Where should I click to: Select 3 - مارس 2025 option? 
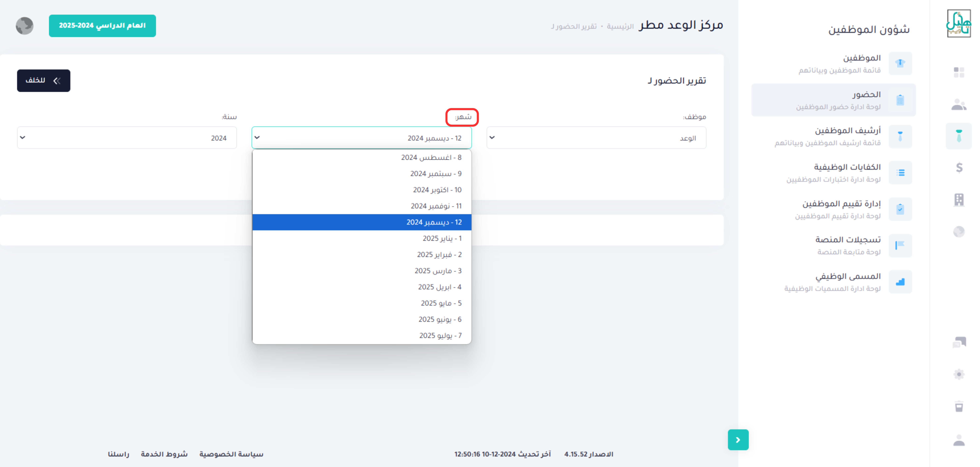[x=361, y=271]
